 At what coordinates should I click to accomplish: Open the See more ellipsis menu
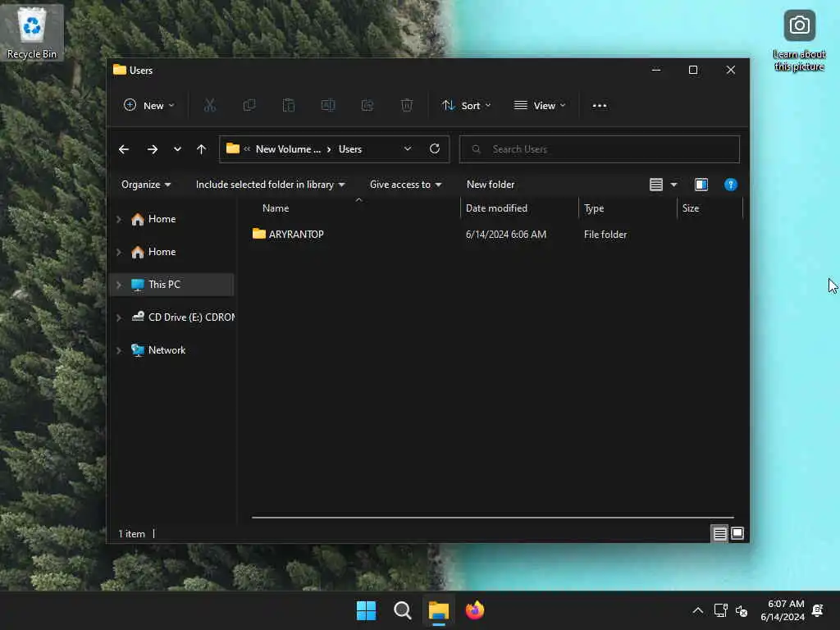(600, 106)
